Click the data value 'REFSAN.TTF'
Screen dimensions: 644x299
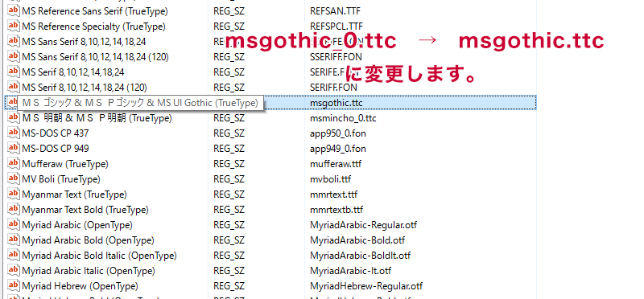point(336,11)
